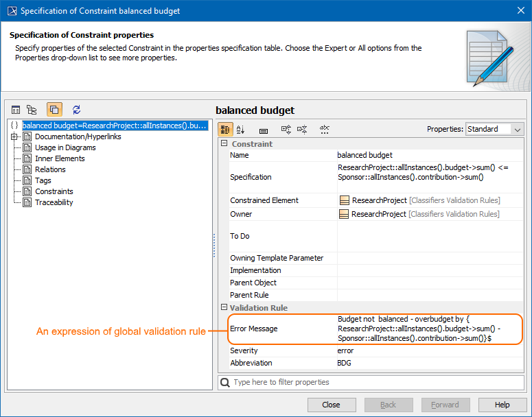Collapse the Validation Rule property group

(x=224, y=308)
